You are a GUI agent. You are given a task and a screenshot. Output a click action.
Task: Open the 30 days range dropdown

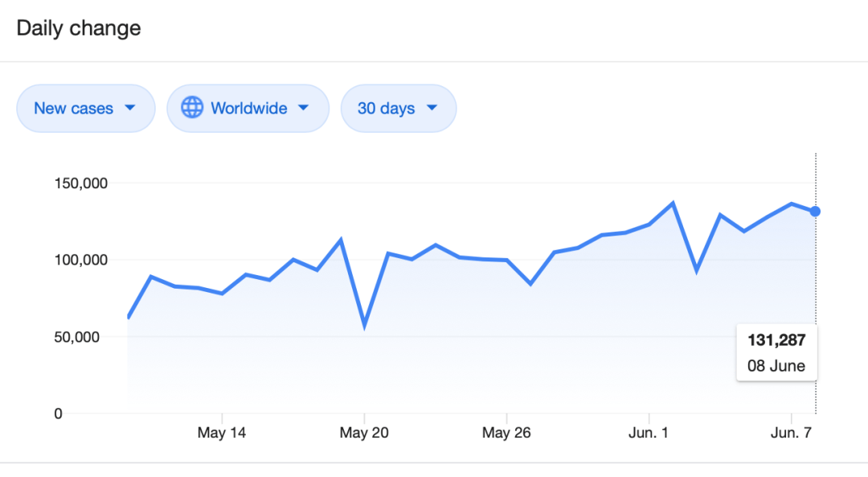pyautogui.click(x=399, y=108)
